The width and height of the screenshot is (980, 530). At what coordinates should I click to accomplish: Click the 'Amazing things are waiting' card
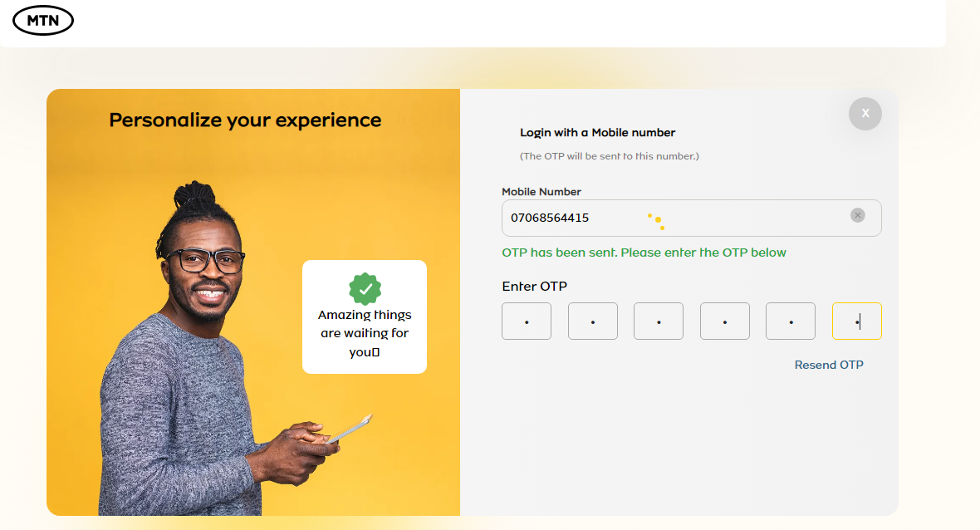pos(365,317)
